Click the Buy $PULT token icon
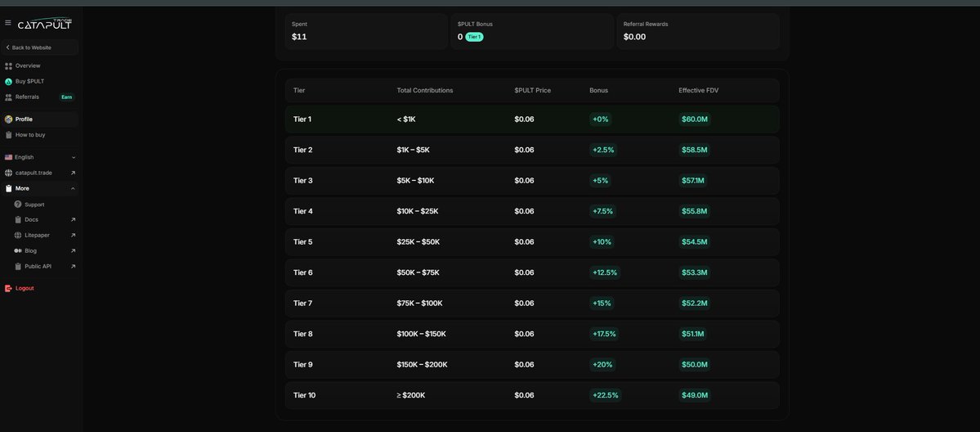This screenshot has height=432, width=980. click(x=9, y=81)
